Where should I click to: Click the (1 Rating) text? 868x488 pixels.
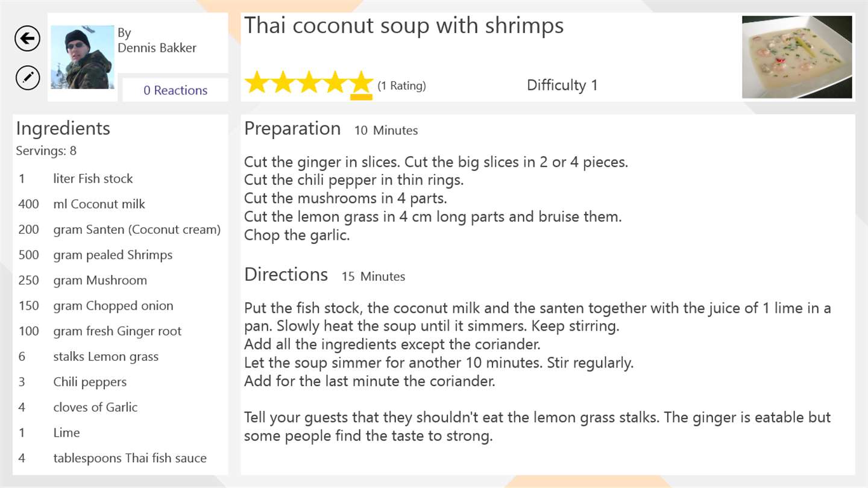pos(401,86)
